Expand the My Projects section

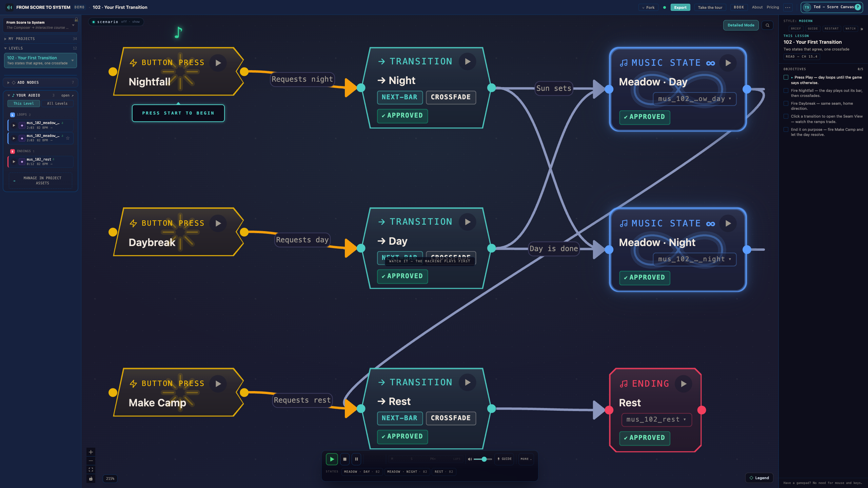point(40,39)
